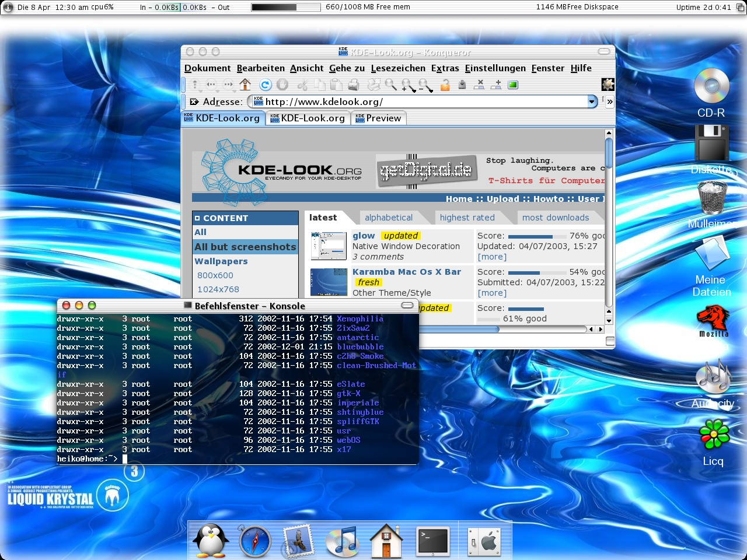
Task: Expand the address toolbar overflow chevron
Action: click(610, 101)
